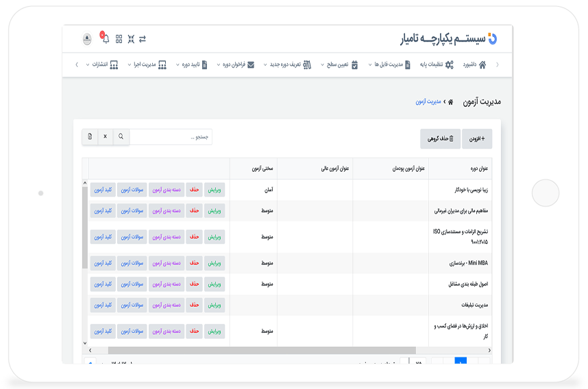Click the swap arrows icon in header

click(143, 39)
